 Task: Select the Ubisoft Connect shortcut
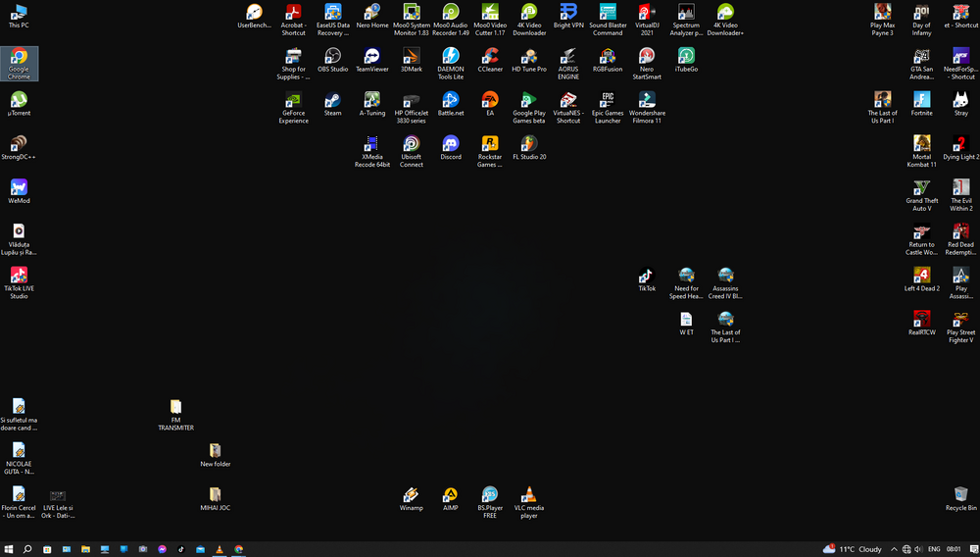412,151
